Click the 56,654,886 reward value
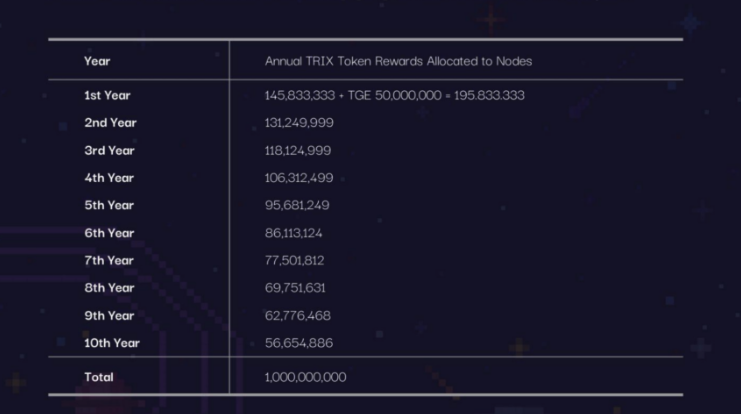The height and width of the screenshot is (414, 741). [x=298, y=343]
